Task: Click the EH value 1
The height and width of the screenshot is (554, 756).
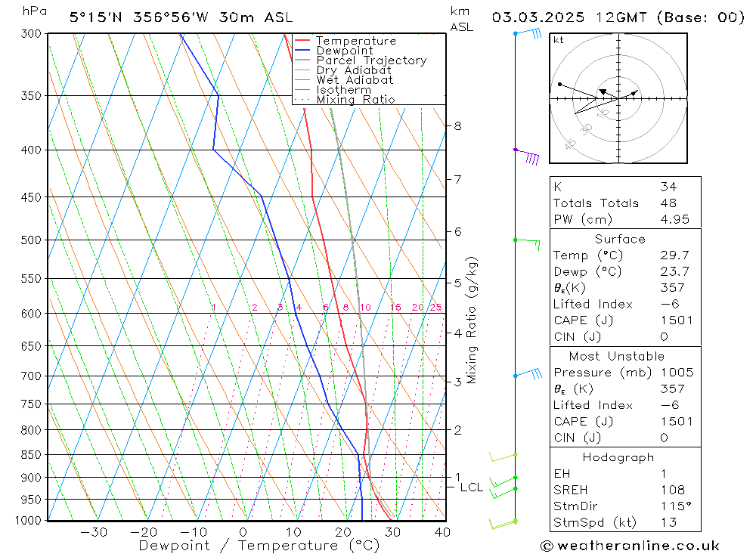Action: pos(665,473)
